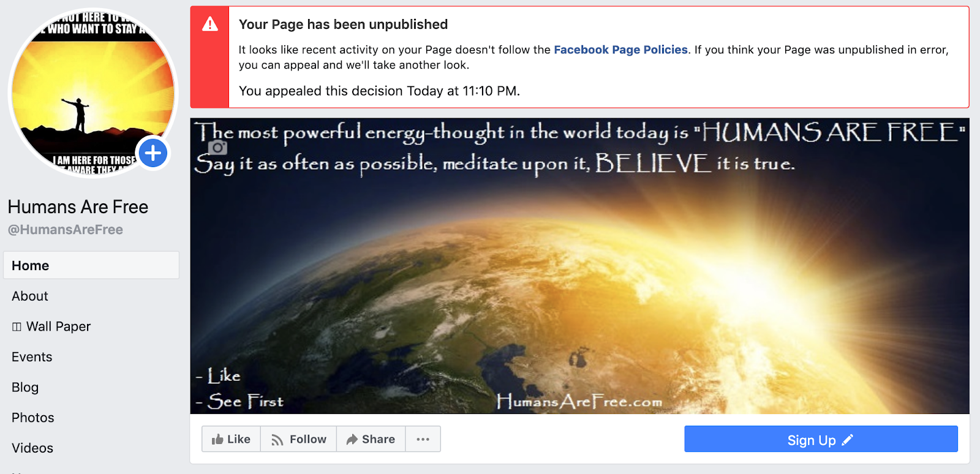Open the Photos section
The height and width of the screenshot is (474, 980).
(x=33, y=418)
